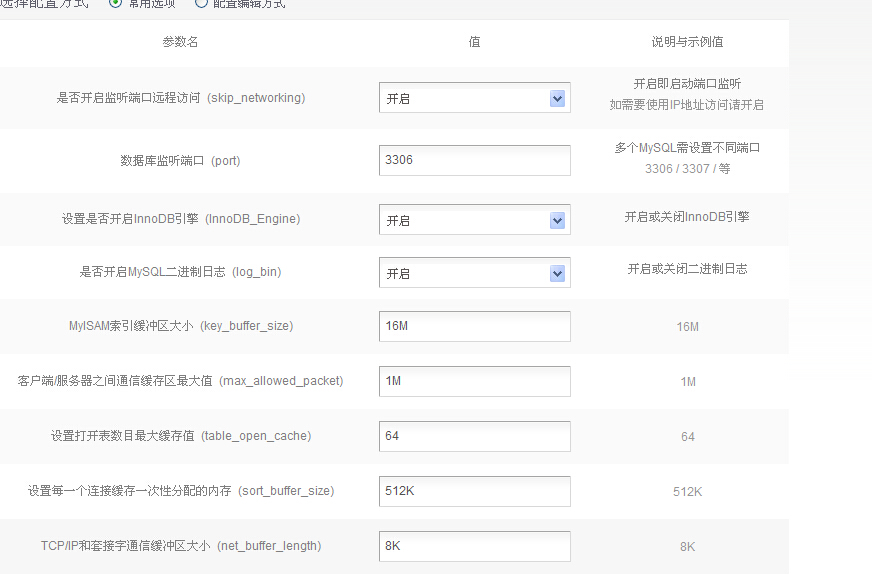
Task: Select the 配置编辑方式 radio button
Action: tap(201, 3)
